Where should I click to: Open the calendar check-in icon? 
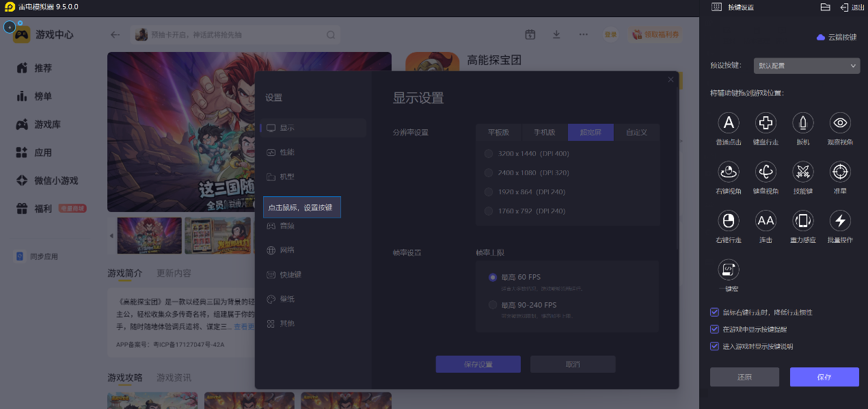coord(530,34)
